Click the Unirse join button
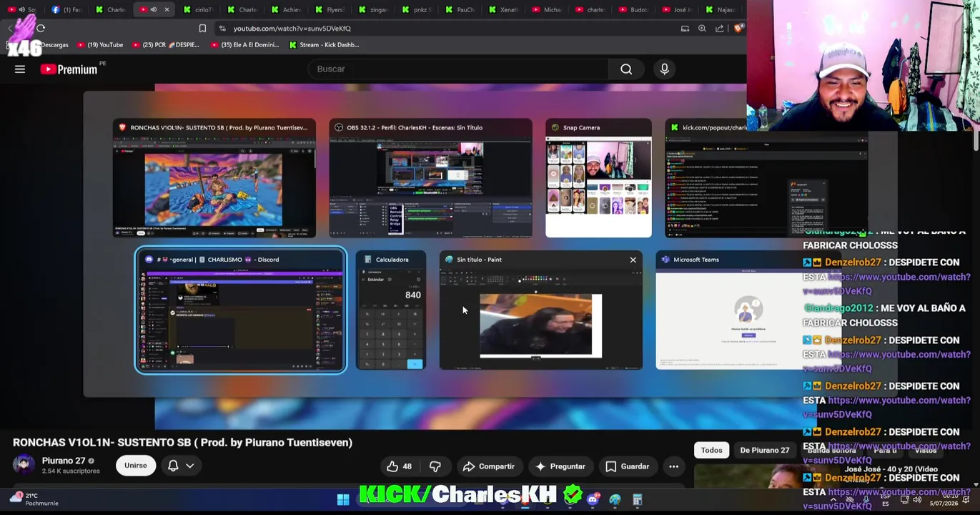Screen dimensions: 980x515 [135, 466]
